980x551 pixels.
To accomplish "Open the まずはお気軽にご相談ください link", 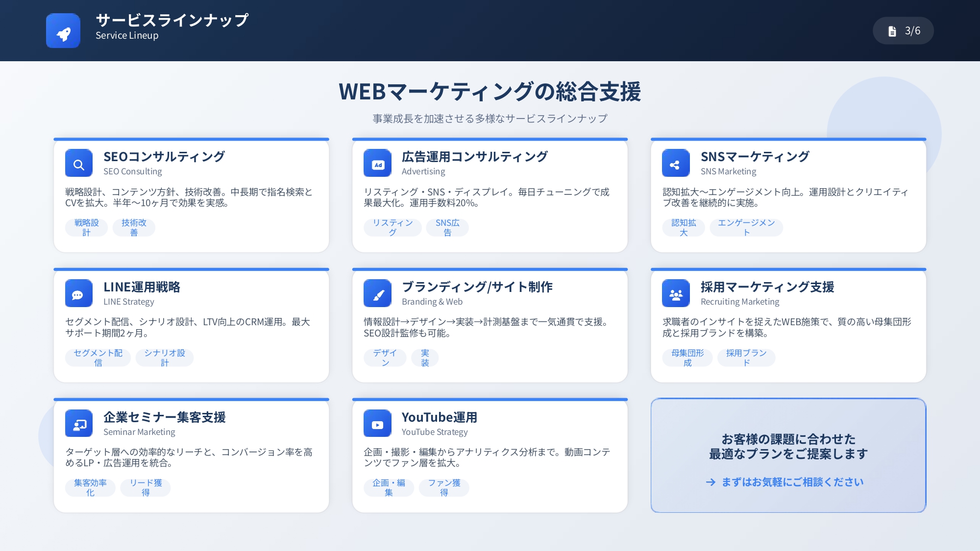I will [x=792, y=482].
